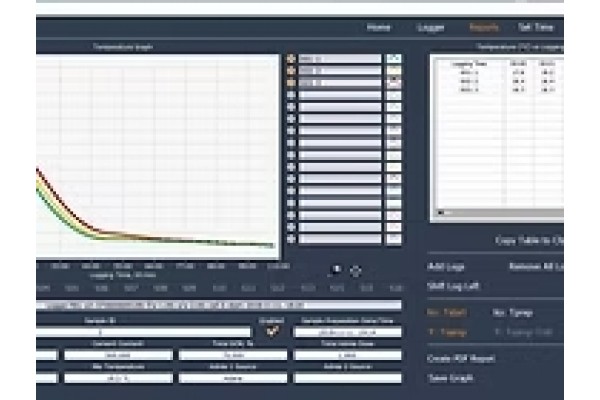Image resolution: width=600 pixels, height=400 pixels.
Task: Click the Logging Time column header in table
Action: coord(469,64)
